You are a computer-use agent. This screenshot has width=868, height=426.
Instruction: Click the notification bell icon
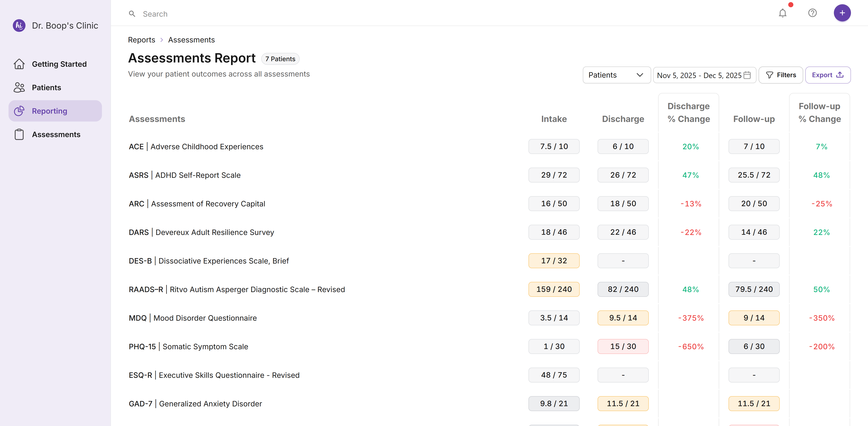click(782, 13)
